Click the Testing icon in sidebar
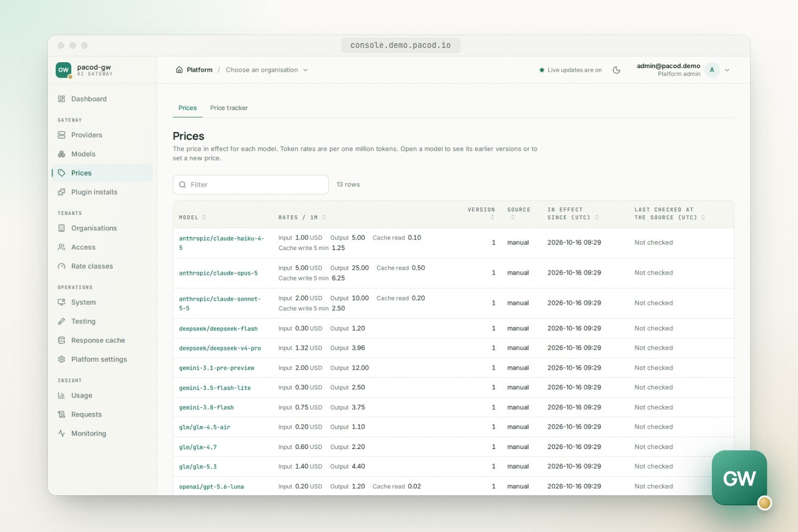 62,321
